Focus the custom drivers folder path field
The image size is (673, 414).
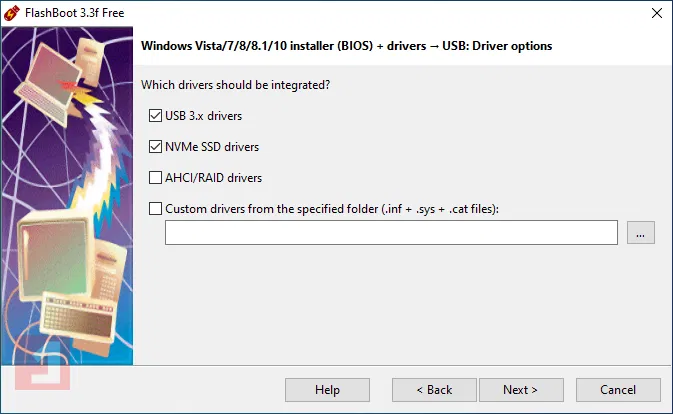[x=391, y=233]
